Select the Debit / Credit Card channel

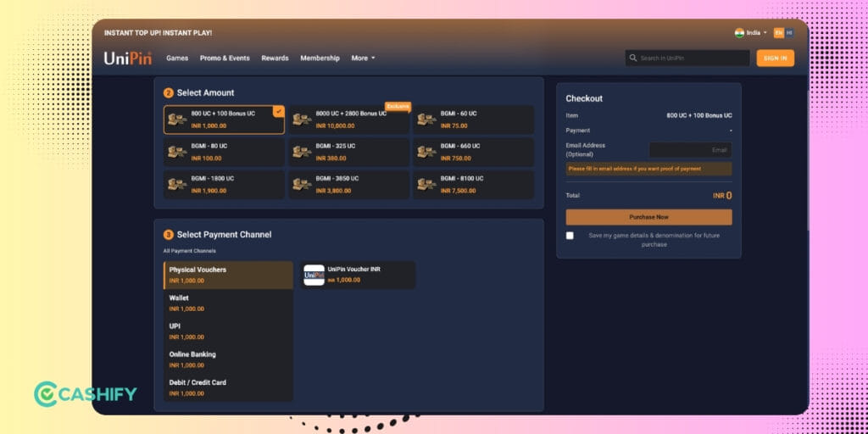[x=228, y=388]
